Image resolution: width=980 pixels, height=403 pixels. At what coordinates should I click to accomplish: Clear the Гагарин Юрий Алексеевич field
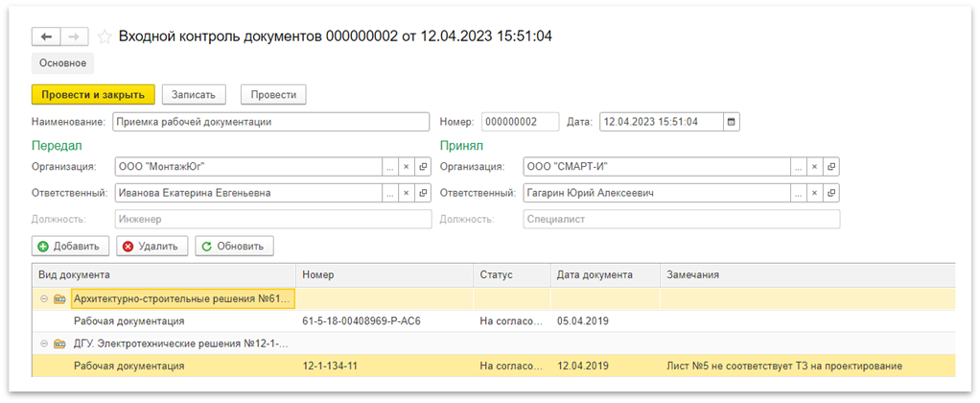(x=814, y=193)
